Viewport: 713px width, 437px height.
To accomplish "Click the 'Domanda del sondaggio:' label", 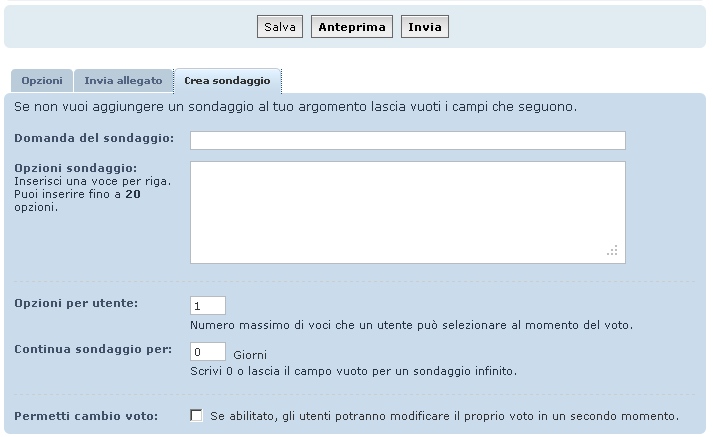I will pyautogui.click(x=95, y=137).
